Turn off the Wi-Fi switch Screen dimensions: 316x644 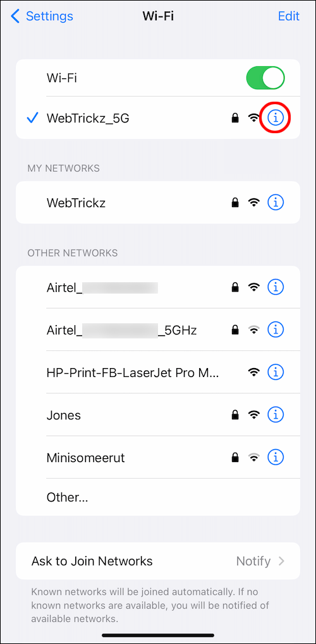(x=265, y=78)
